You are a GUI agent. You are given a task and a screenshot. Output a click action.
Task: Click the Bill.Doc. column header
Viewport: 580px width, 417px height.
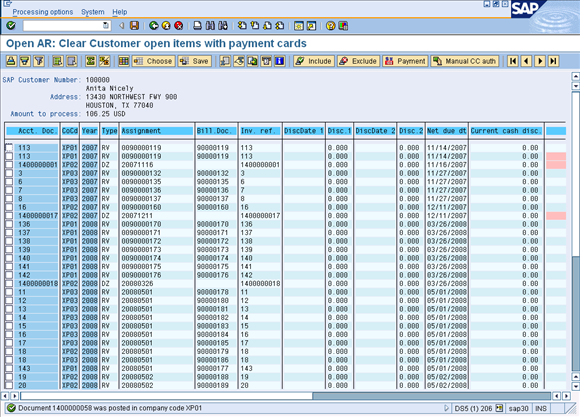216,131
